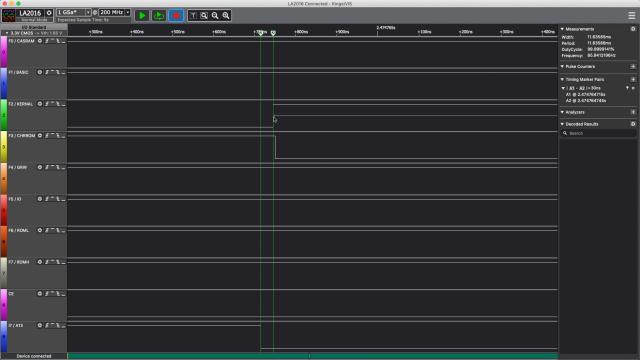The width and height of the screenshot is (640, 360).
Task: Open the 200 MHz sample rate dropdown
Action: [115, 12]
